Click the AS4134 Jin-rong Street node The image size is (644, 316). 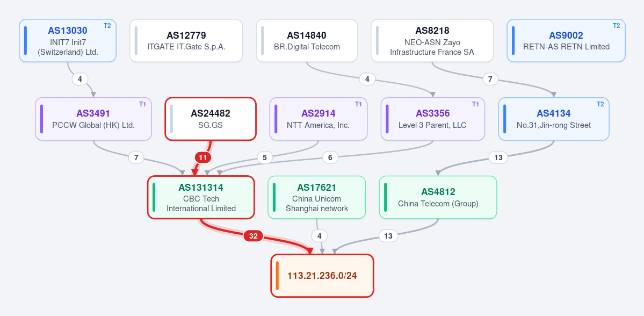pyautogui.click(x=554, y=119)
